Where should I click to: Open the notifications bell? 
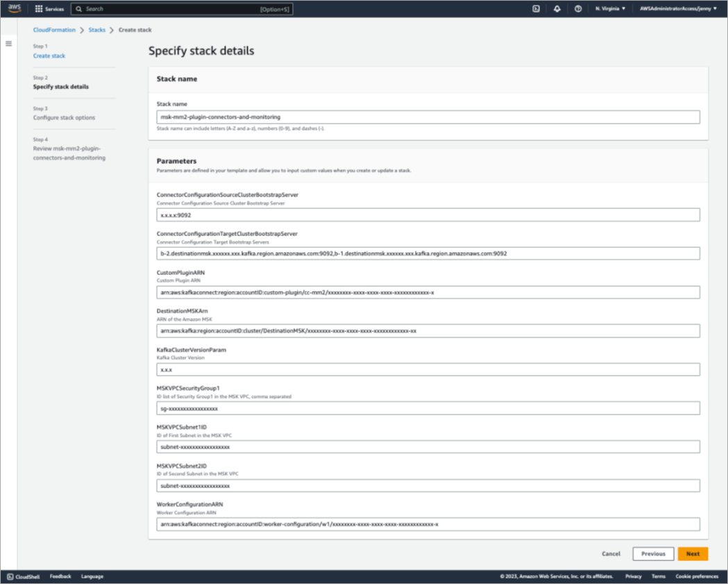557,9
